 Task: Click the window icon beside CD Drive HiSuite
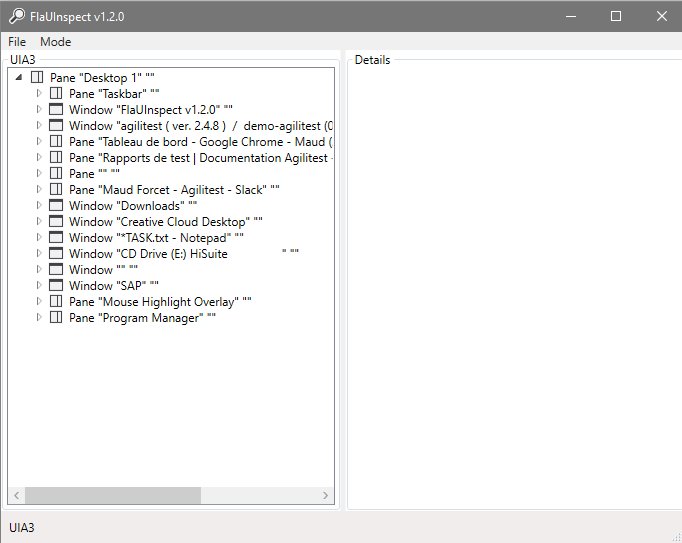coord(56,254)
